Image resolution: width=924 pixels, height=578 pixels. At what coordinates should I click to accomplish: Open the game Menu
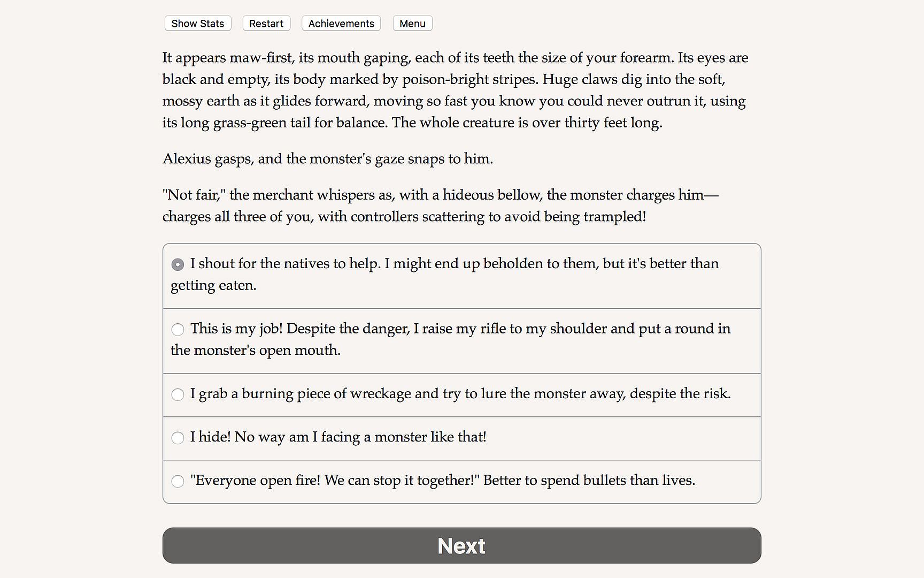pyautogui.click(x=412, y=24)
